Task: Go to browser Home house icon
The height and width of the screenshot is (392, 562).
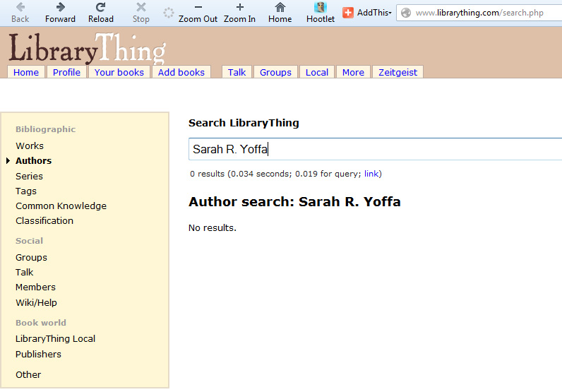Action: coord(280,7)
